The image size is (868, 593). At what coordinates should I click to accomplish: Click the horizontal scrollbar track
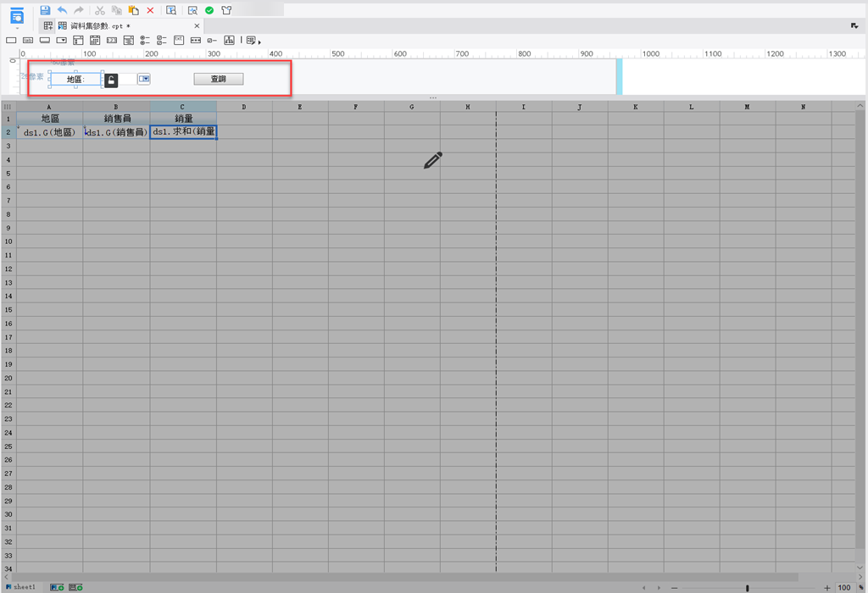(x=431, y=577)
